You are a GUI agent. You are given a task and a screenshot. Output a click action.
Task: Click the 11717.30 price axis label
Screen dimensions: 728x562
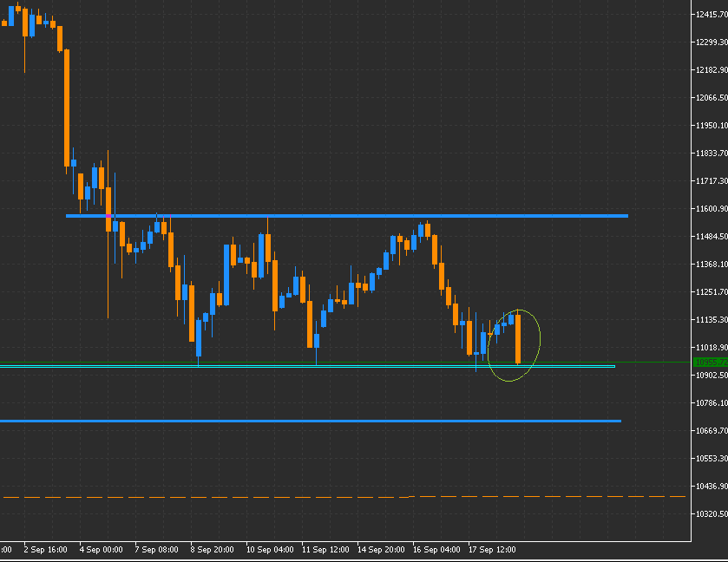(x=712, y=181)
